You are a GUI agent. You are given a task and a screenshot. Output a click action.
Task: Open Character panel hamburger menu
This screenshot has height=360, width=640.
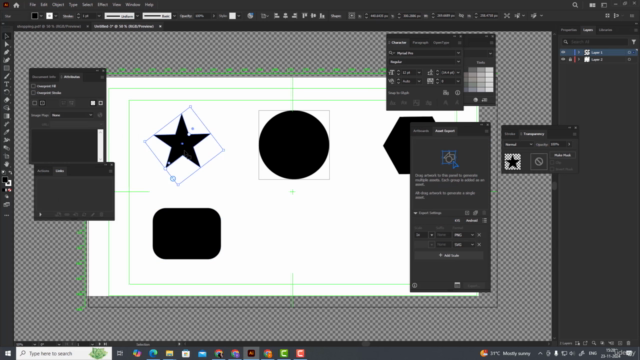click(460, 42)
